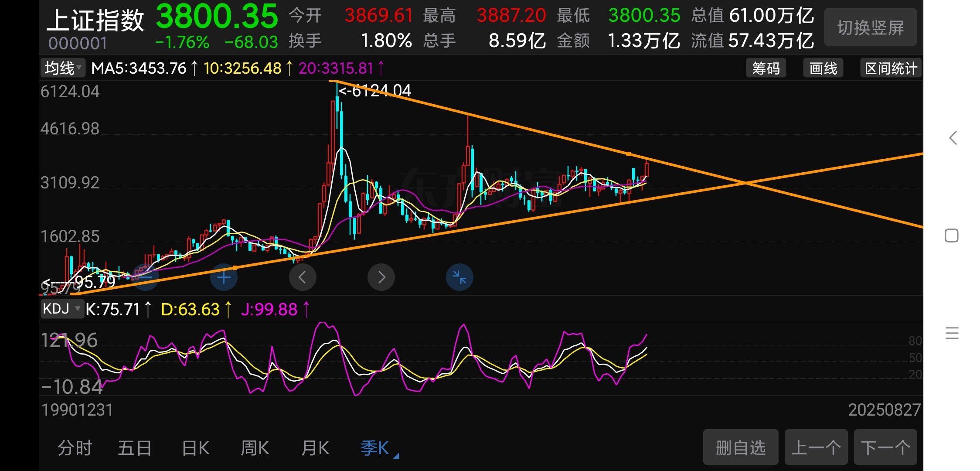Click 总手 8.59亿 value
Image resolution: width=980 pixels, height=471 pixels.
[x=517, y=41]
